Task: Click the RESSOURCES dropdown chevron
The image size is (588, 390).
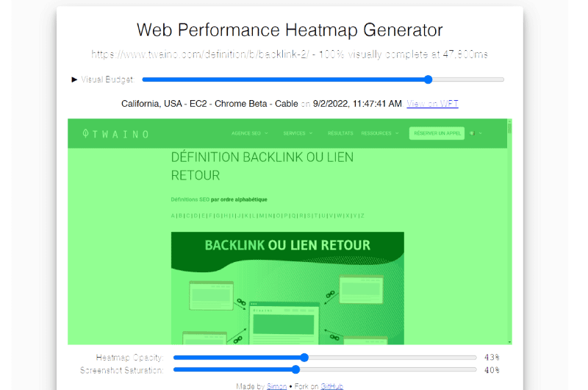Action: [x=397, y=133]
